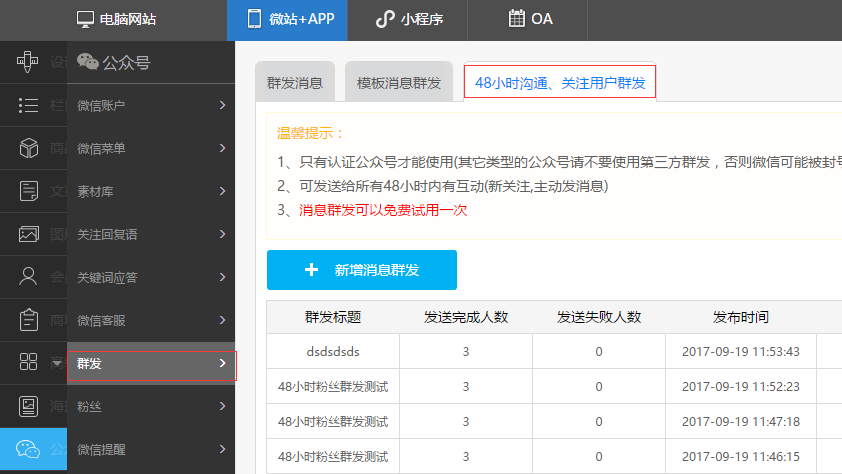Click the plus icon on 新增消息群发
The height and width of the screenshot is (474, 842).
311,270
